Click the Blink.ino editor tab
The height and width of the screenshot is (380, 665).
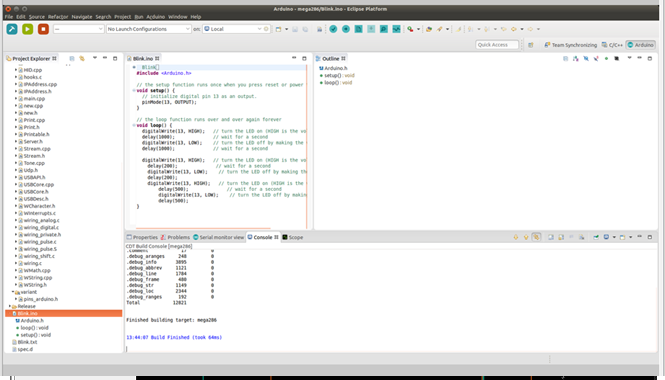(142, 59)
